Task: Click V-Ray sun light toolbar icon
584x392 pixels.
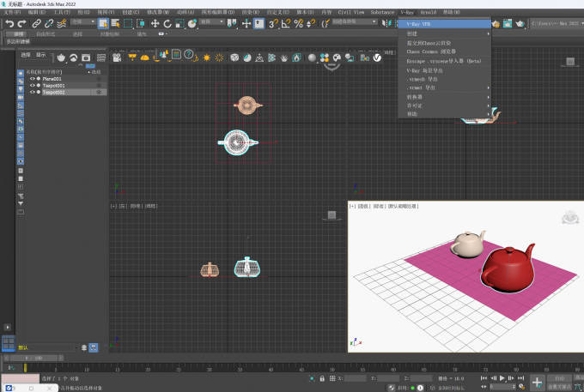Action: pos(206,57)
